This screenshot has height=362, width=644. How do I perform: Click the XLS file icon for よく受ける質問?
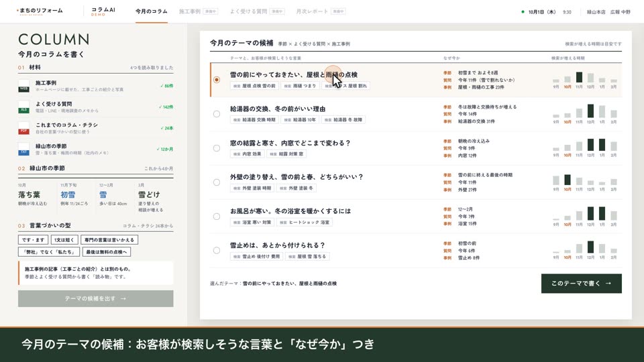(x=24, y=107)
